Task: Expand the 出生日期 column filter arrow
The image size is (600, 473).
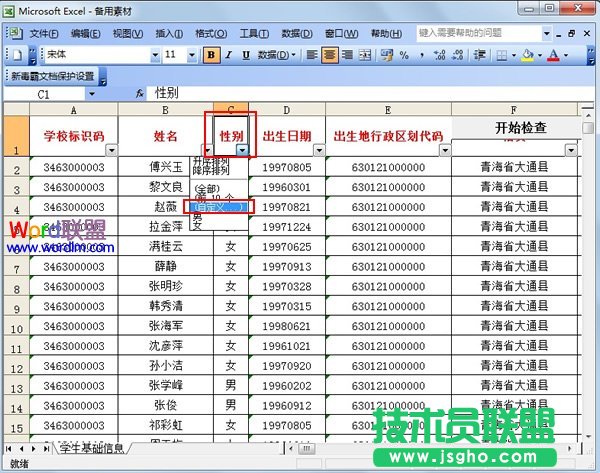Action: [316, 150]
